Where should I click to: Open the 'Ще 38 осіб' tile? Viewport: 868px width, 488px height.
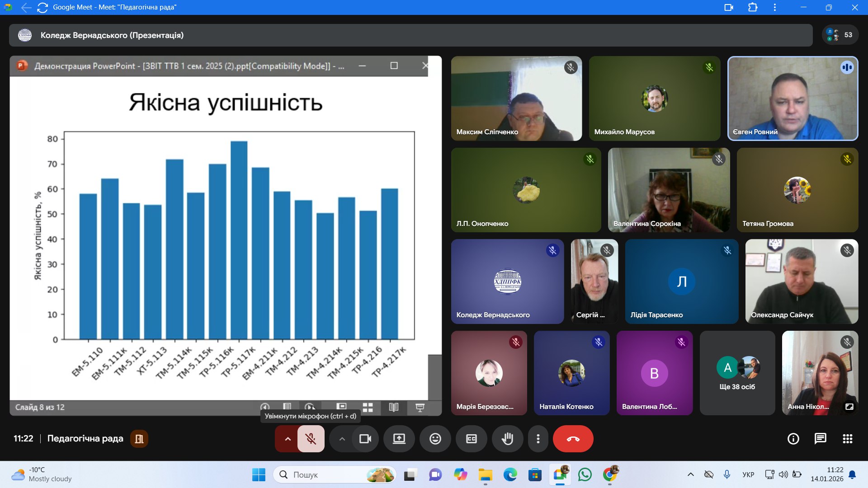click(737, 373)
